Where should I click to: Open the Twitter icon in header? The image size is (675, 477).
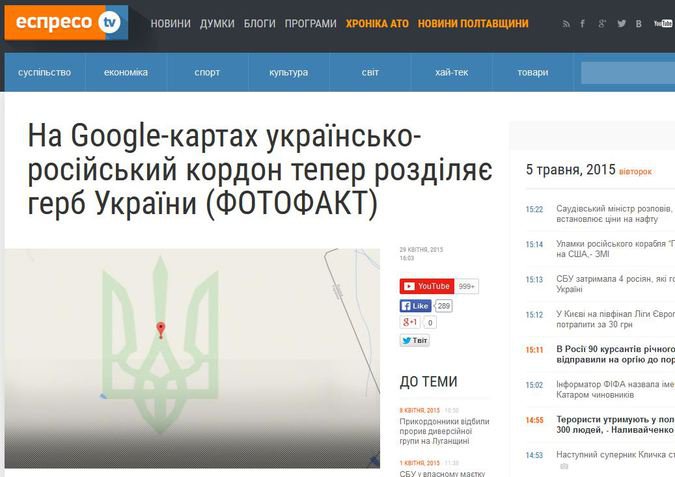[x=621, y=23]
